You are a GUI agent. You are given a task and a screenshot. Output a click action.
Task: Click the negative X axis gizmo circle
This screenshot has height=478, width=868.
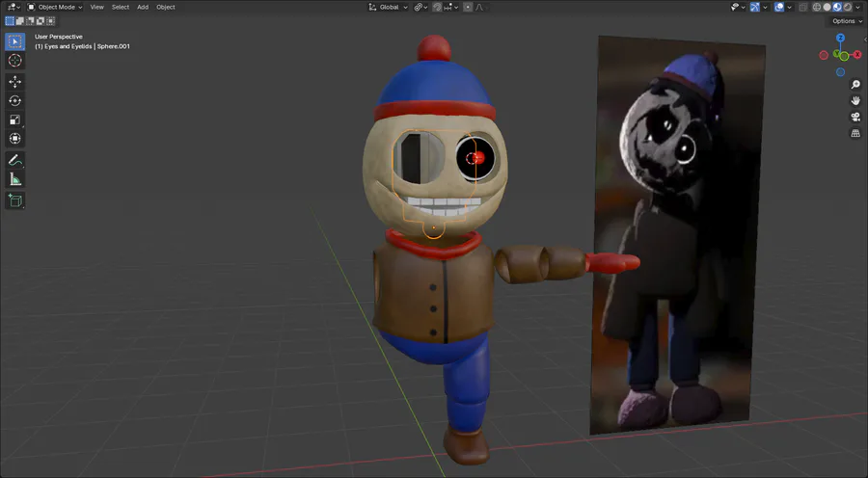click(x=824, y=55)
